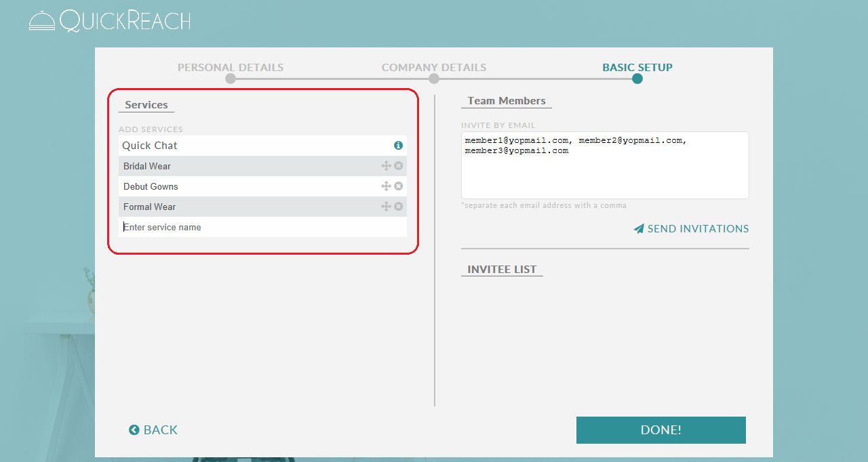Click the INVITE BY EMAIL label
This screenshot has width=868, height=462.
click(x=498, y=125)
